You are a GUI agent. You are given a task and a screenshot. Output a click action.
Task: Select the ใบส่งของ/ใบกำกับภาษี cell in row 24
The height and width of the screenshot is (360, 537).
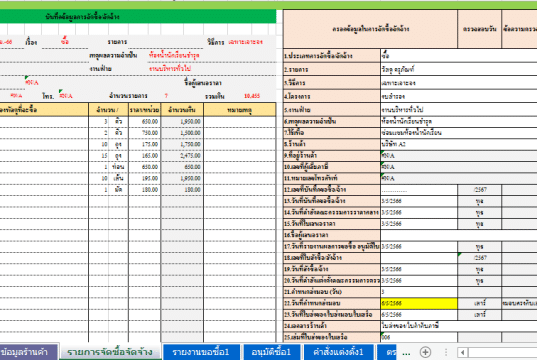pyautogui.click(x=459, y=326)
